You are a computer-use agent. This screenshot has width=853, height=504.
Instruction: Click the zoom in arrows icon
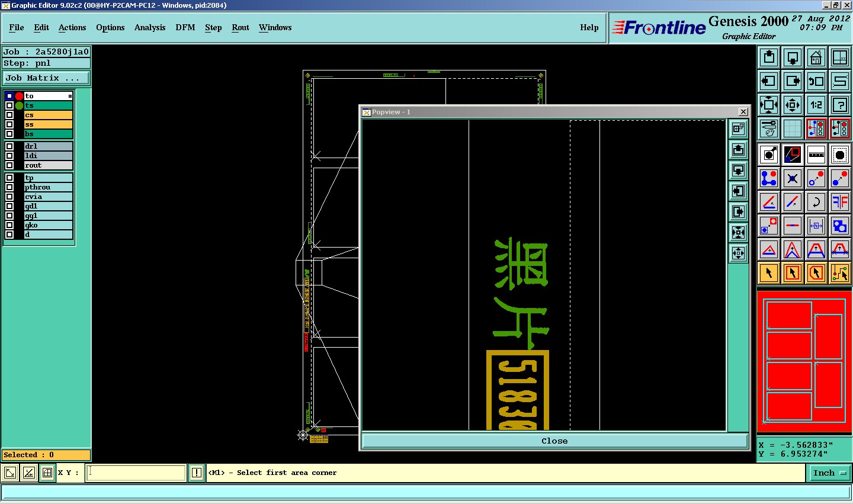pos(769,105)
